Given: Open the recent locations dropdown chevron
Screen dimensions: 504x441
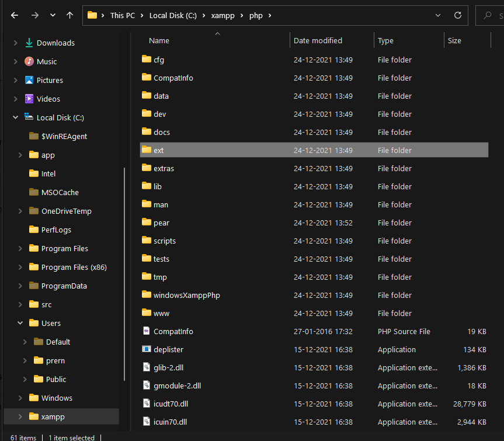Looking at the screenshot, I should (52, 15).
